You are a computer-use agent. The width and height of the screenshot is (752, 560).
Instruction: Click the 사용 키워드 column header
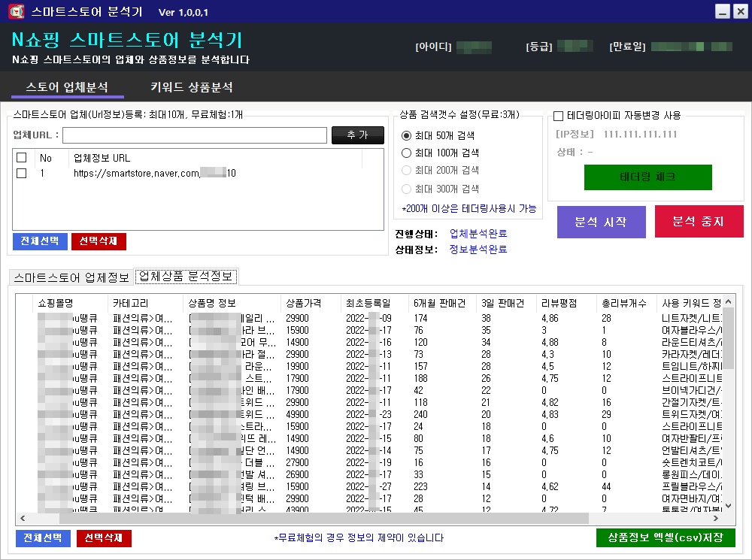[690, 303]
